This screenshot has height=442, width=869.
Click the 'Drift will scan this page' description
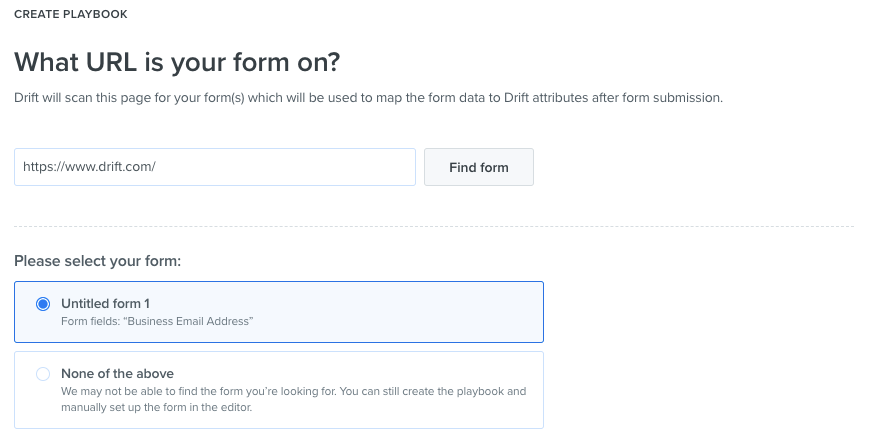[x=369, y=98]
